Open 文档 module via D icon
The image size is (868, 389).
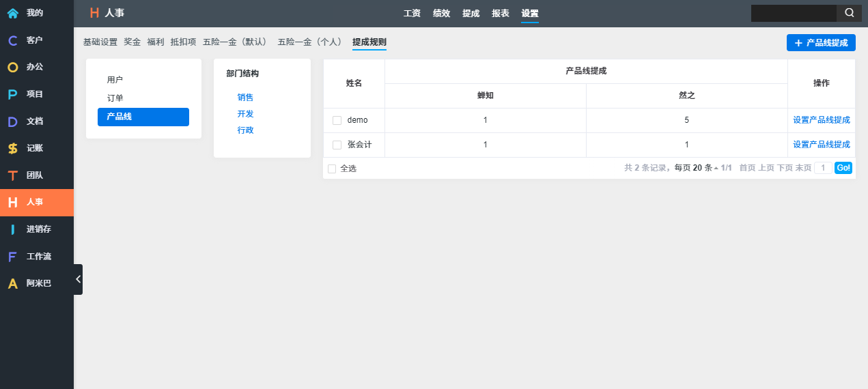(x=13, y=121)
